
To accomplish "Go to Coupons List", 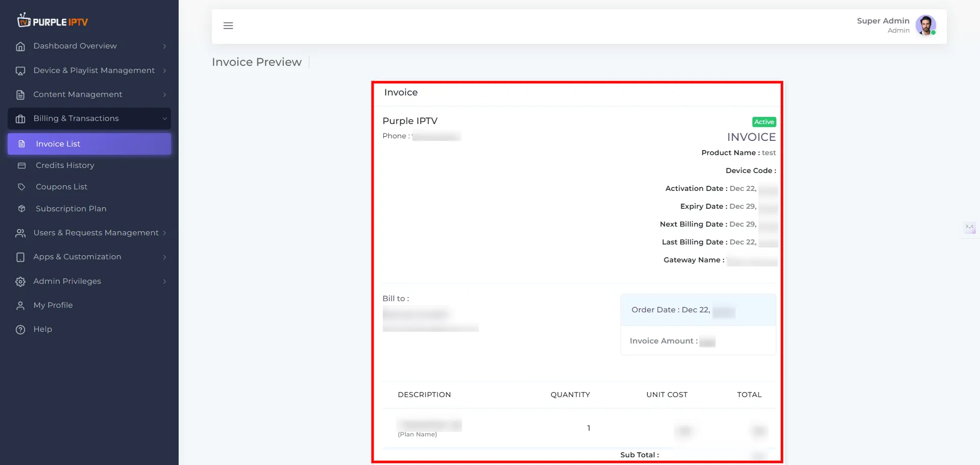I will [x=89, y=187].
